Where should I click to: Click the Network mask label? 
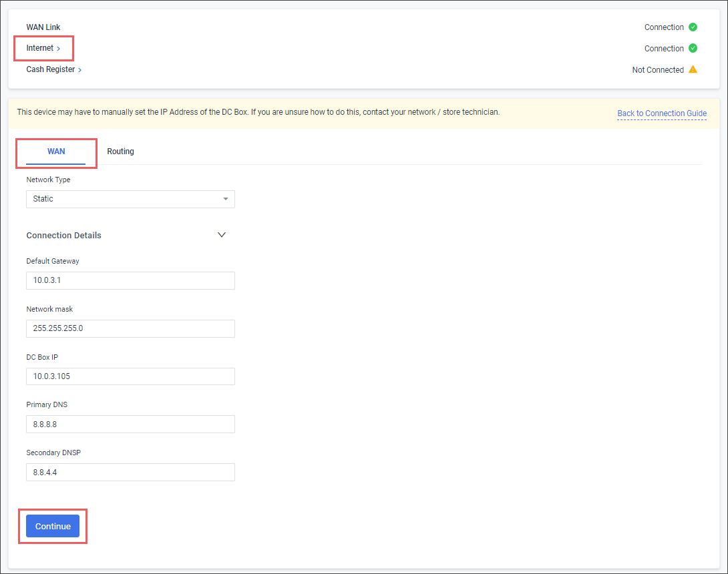coord(49,309)
